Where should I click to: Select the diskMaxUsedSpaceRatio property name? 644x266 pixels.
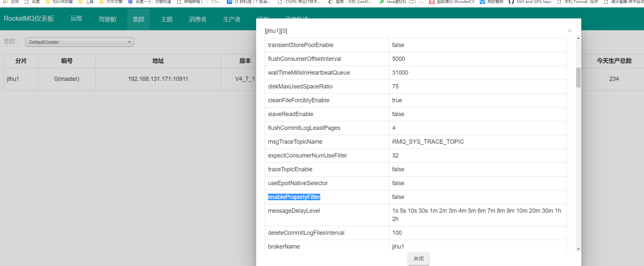[x=300, y=86]
